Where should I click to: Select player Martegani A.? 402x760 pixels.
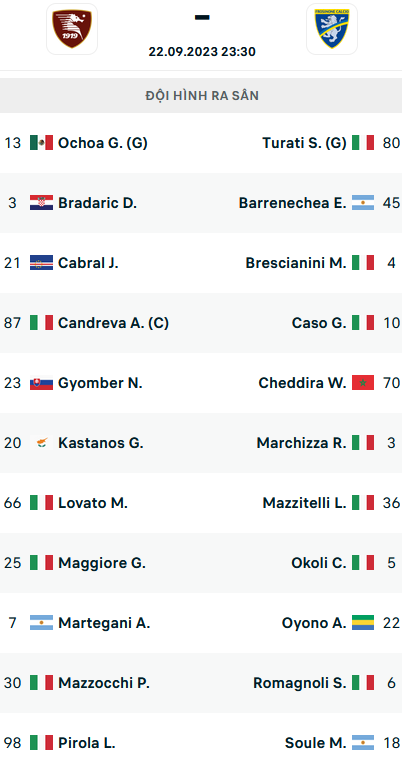[x=104, y=623]
